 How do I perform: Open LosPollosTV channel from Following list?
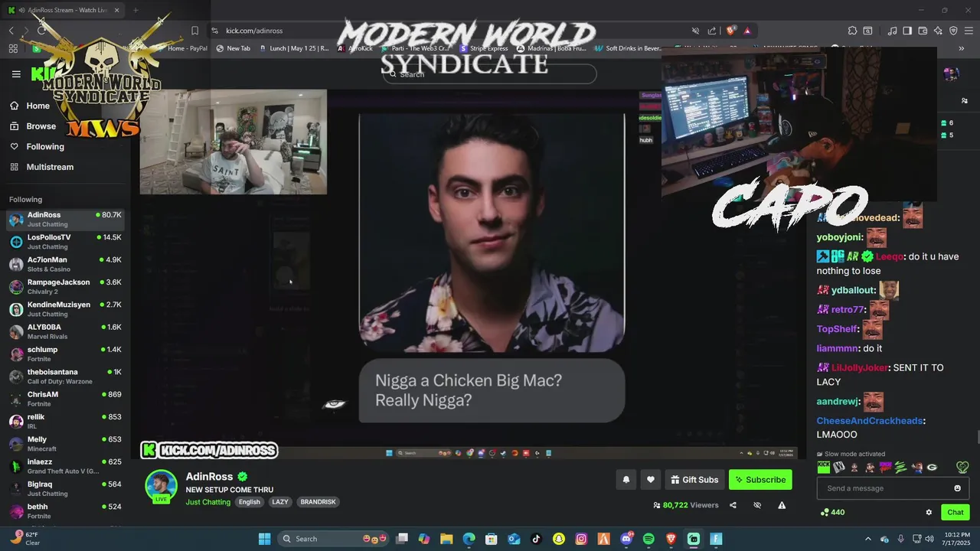pyautogui.click(x=65, y=242)
